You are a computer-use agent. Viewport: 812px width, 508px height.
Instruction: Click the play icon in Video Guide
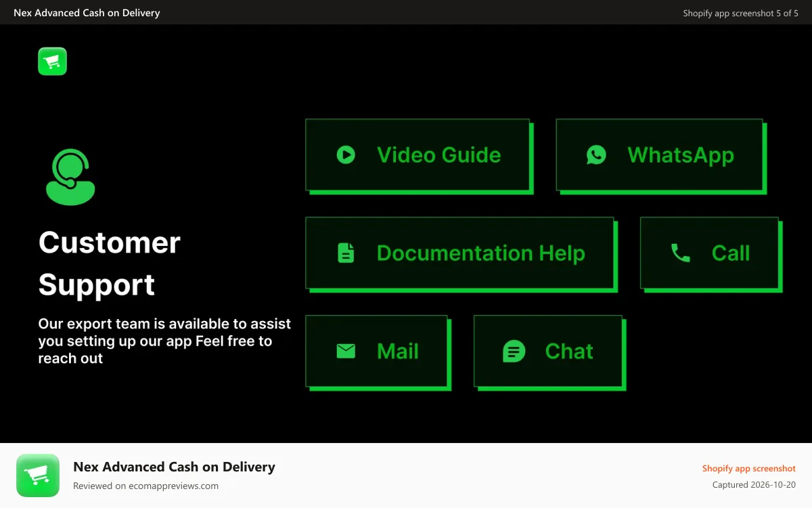(346, 155)
